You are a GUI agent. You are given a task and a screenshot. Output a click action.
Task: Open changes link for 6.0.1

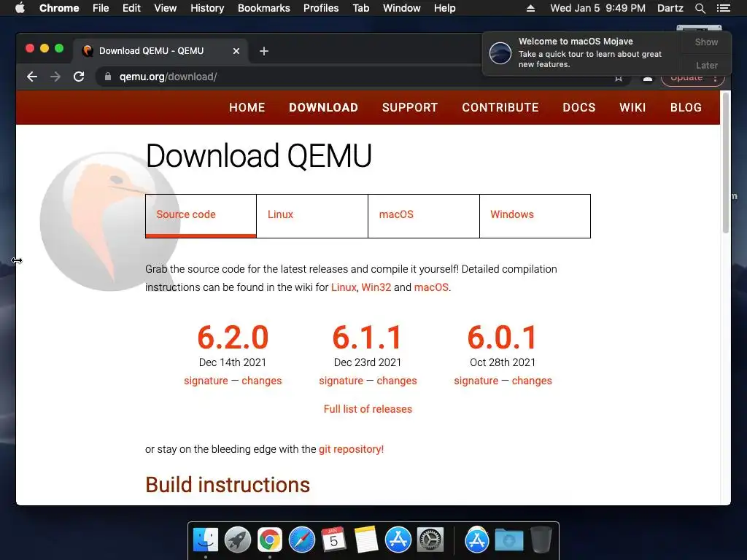point(532,381)
